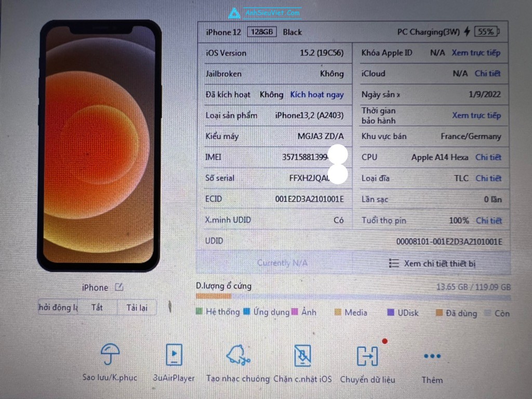The height and width of the screenshot is (399, 532).
Task: Click the manufacture date 1/9/2022
Action: (485, 95)
